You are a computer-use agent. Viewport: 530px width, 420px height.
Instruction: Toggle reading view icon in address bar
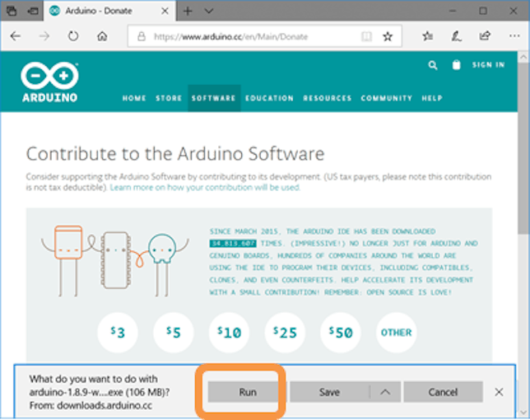point(366,36)
